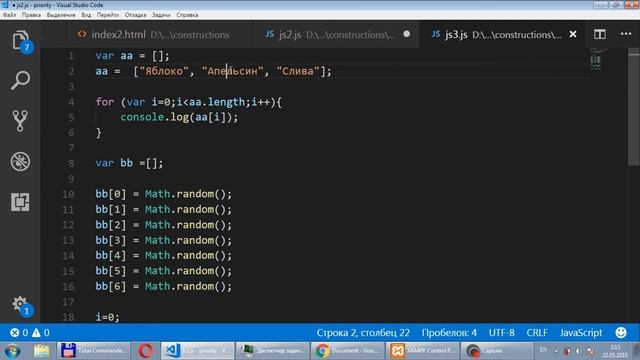Click line number 8 in gutter

(71, 163)
